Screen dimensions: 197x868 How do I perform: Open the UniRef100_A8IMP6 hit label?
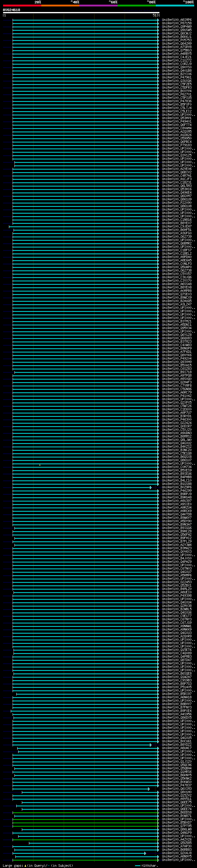pyautogui.click(x=176, y=20)
